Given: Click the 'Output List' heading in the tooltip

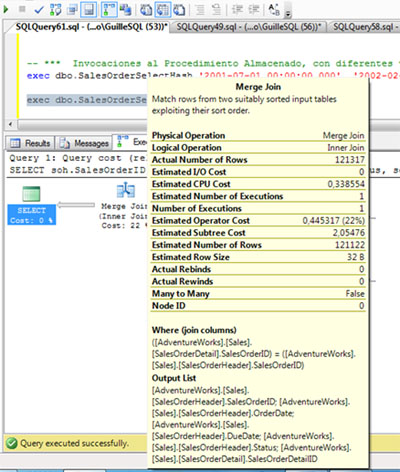Looking at the screenshot, I should tap(174, 378).
